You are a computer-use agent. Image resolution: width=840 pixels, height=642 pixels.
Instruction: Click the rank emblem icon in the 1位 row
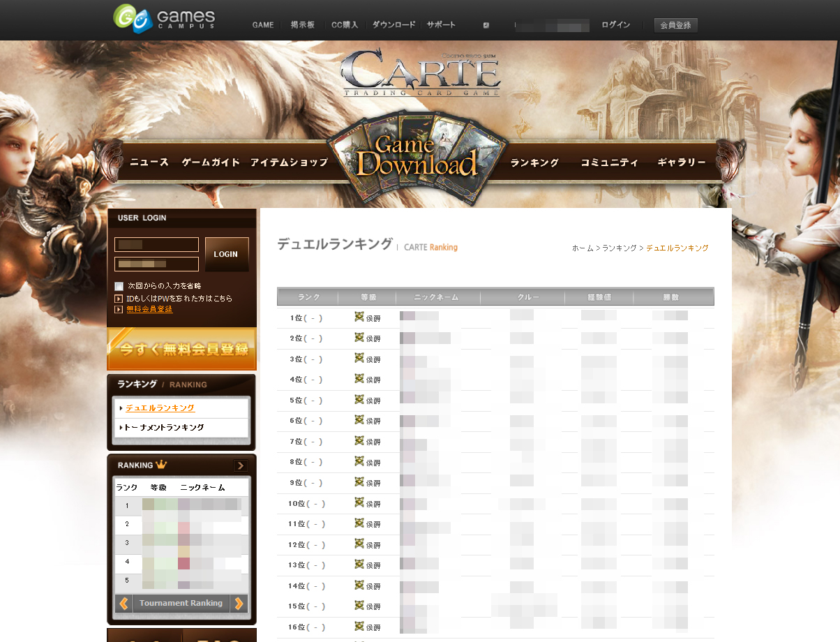pos(359,317)
